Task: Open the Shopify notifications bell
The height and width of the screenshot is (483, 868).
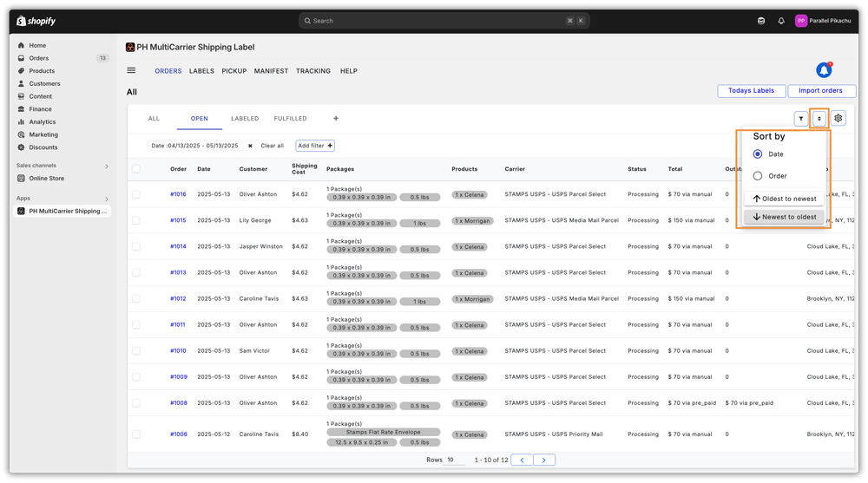Action: (x=781, y=21)
